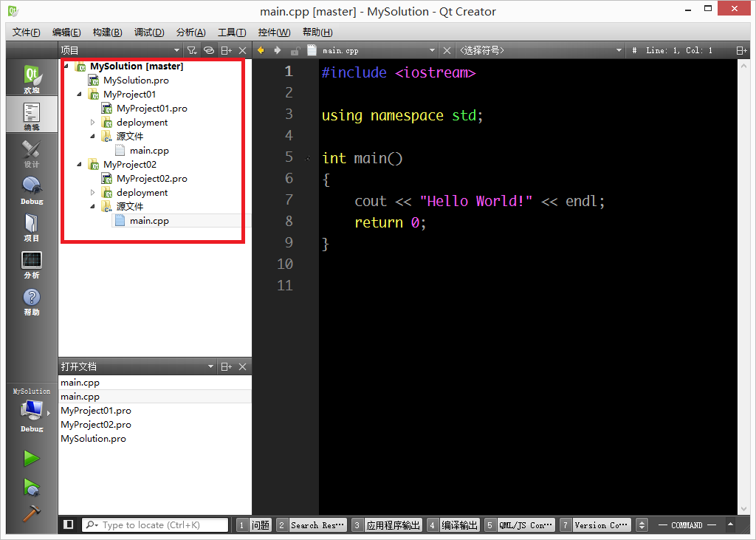Open the Projects (项目) mode
This screenshot has height=540, width=756.
[32, 227]
